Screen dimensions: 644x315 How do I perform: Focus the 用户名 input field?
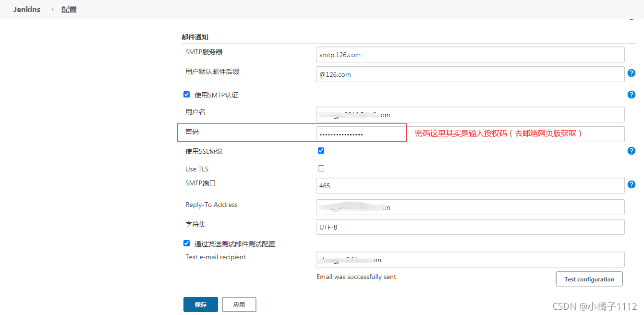pyautogui.click(x=470, y=115)
